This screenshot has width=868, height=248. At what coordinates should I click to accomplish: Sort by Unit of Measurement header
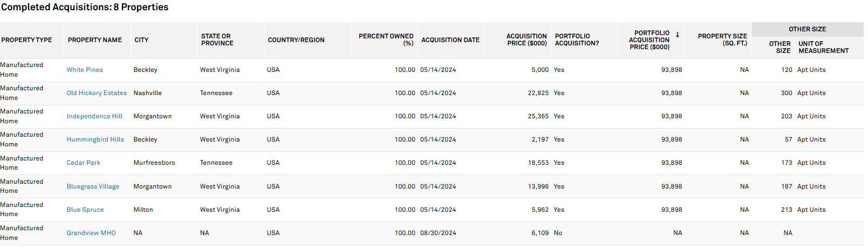tap(823, 47)
